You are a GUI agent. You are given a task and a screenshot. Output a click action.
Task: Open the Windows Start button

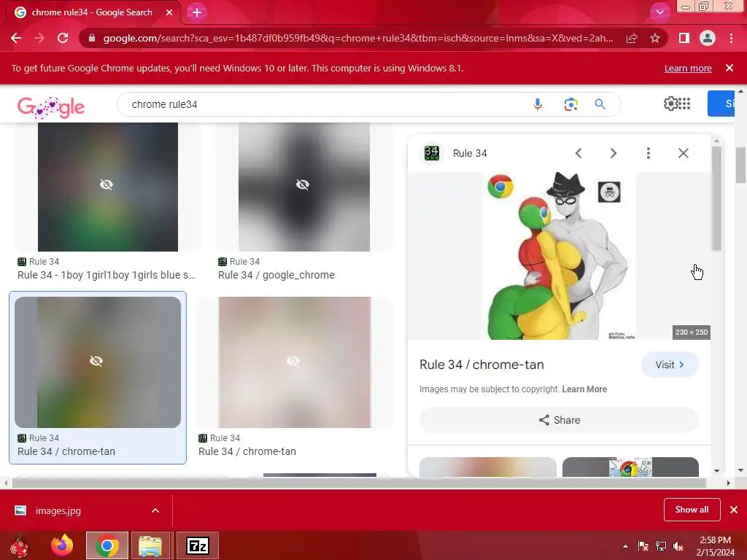pyautogui.click(x=19, y=545)
